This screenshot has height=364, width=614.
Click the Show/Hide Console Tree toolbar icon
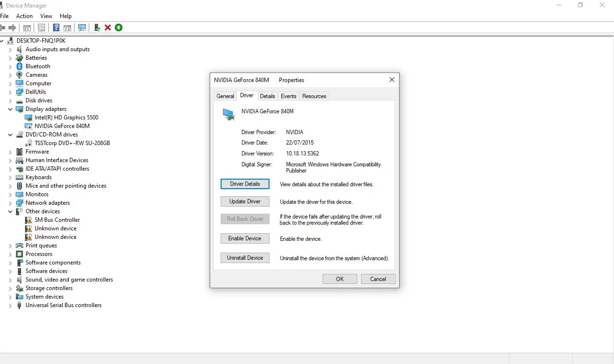coord(27,27)
